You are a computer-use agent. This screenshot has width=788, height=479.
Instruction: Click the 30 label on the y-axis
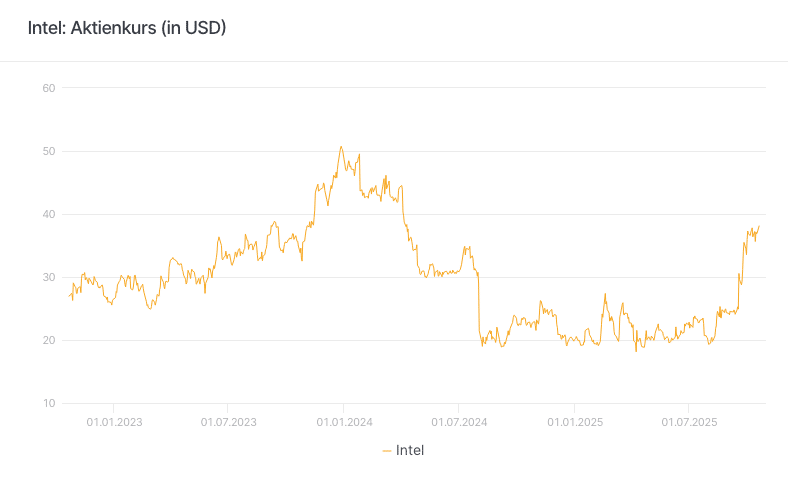click(47, 277)
